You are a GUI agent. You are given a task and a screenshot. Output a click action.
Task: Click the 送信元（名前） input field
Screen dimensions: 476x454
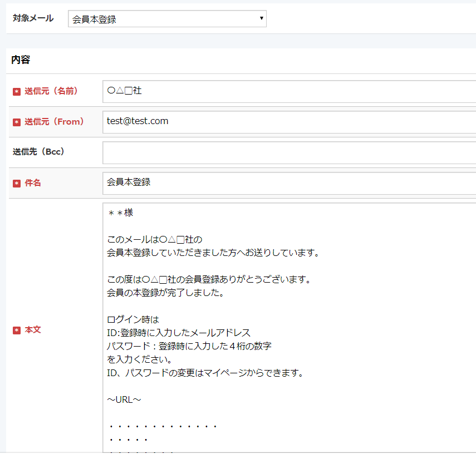tap(289, 91)
